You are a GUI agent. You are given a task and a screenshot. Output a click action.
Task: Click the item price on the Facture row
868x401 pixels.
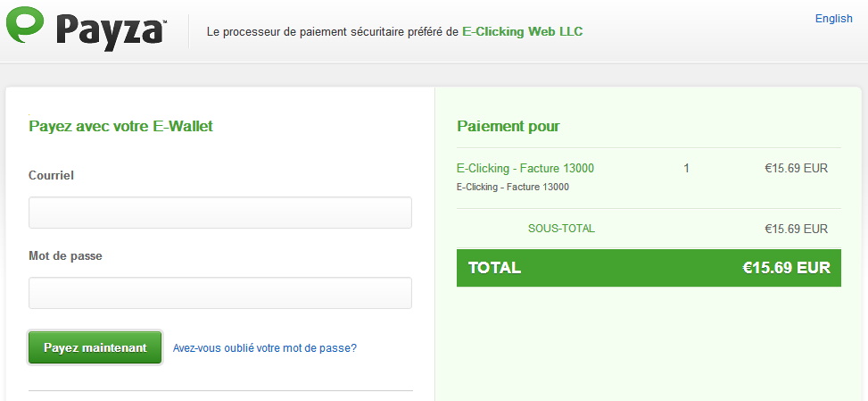(x=796, y=168)
